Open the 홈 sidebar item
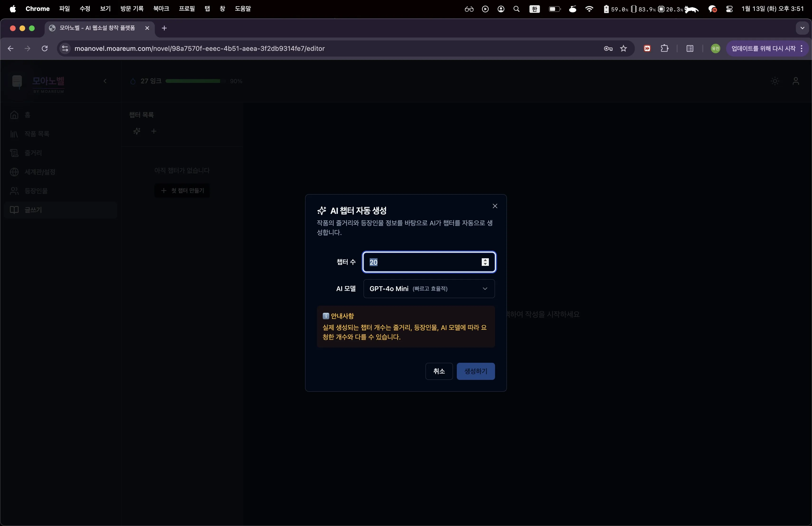The image size is (812, 526). [x=27, y=115]
